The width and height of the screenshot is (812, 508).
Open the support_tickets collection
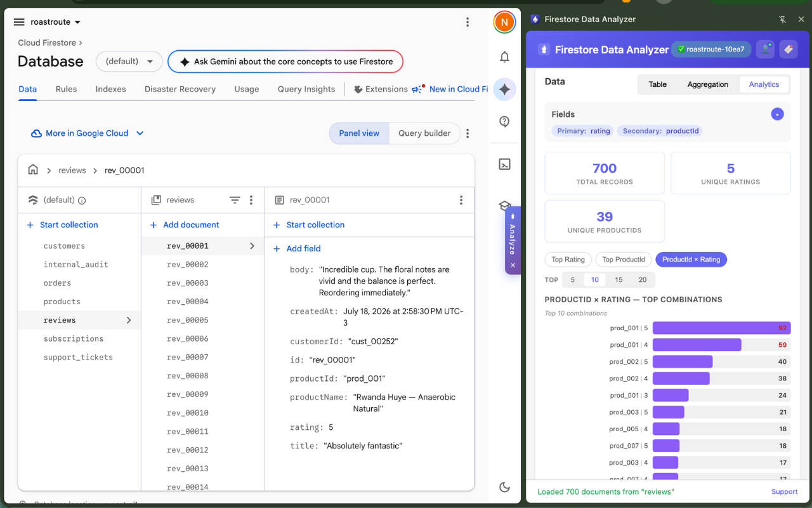click(78, 357)
